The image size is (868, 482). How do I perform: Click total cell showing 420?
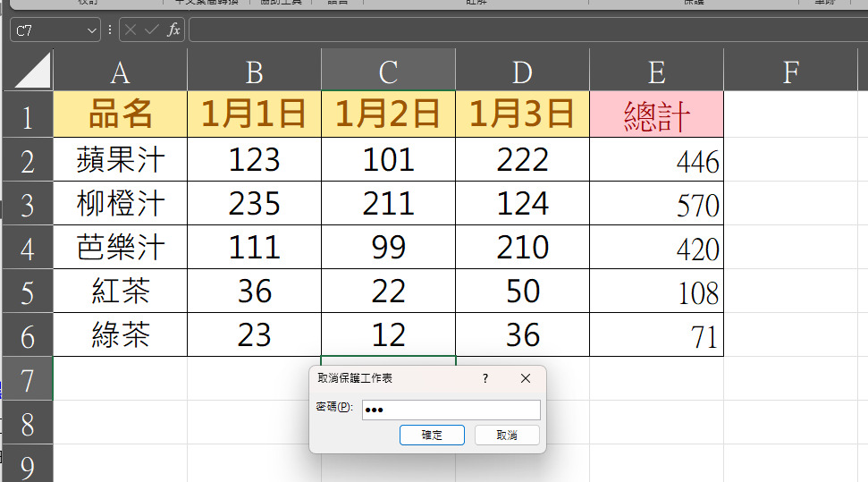[656, 247]
